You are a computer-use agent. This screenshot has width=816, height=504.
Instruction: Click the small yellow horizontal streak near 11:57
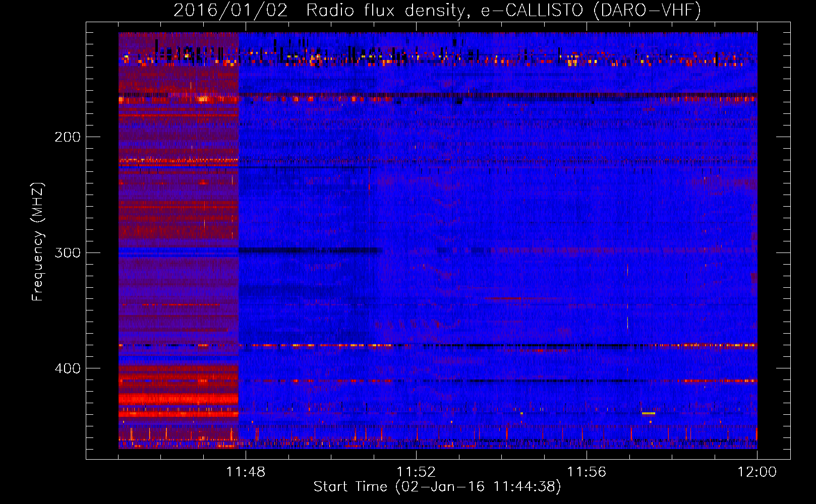tap(649, 413)
